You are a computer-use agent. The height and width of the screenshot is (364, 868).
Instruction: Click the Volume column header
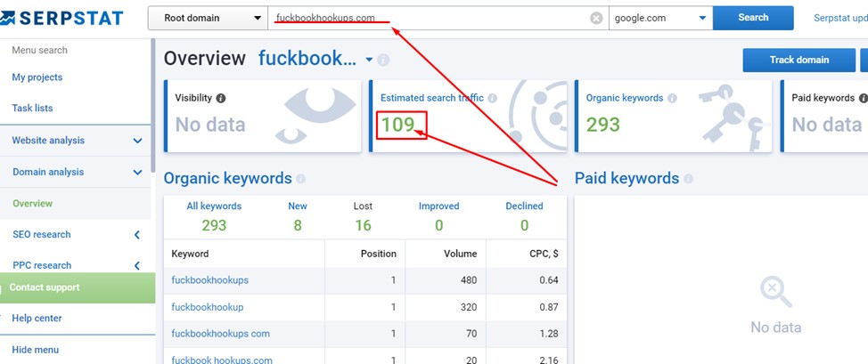pyautogui.click(x=460, y=254)
